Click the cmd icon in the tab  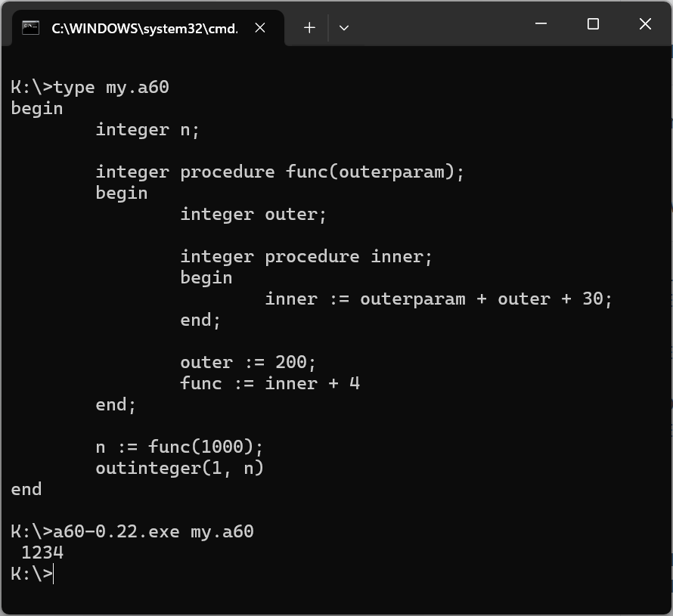pyautogui.click(x=30, y=28)
